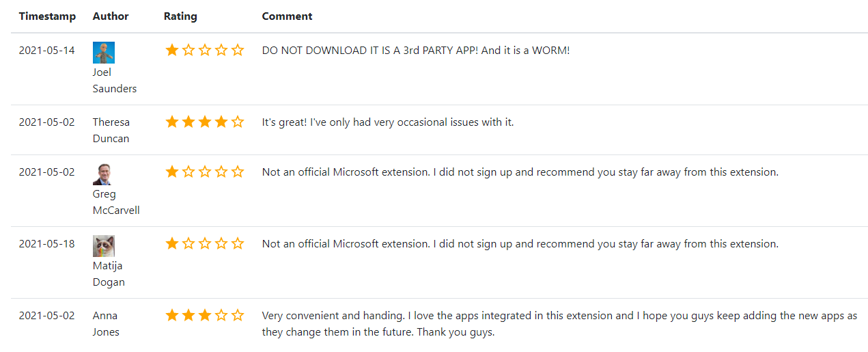Viewport: 868px width, 352px height.
Task: Click the first star in Greg McCarvell's rating
Action: [172, 172]
